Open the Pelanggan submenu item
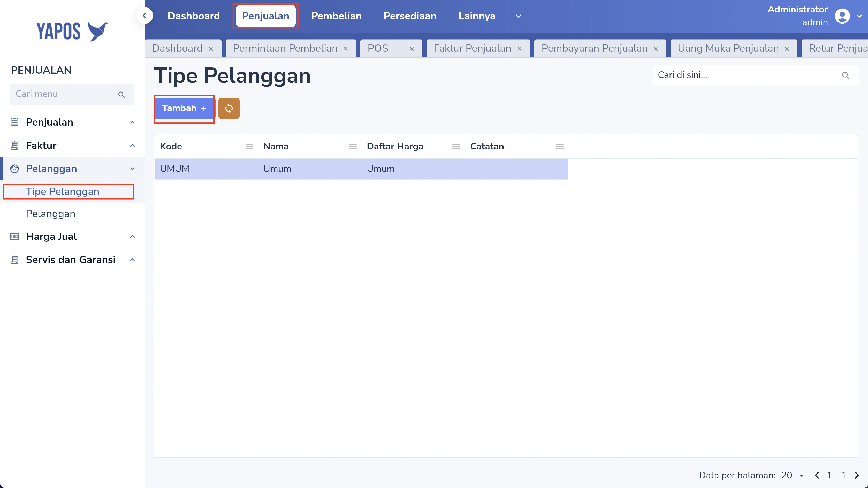This screenshot has width=868, height=488. (51, 214)
